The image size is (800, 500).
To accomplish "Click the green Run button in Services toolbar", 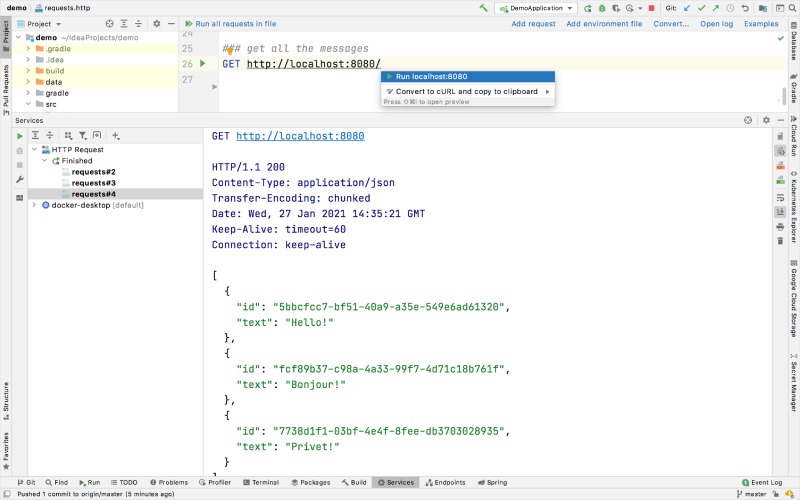I will (x=19, y=136).
